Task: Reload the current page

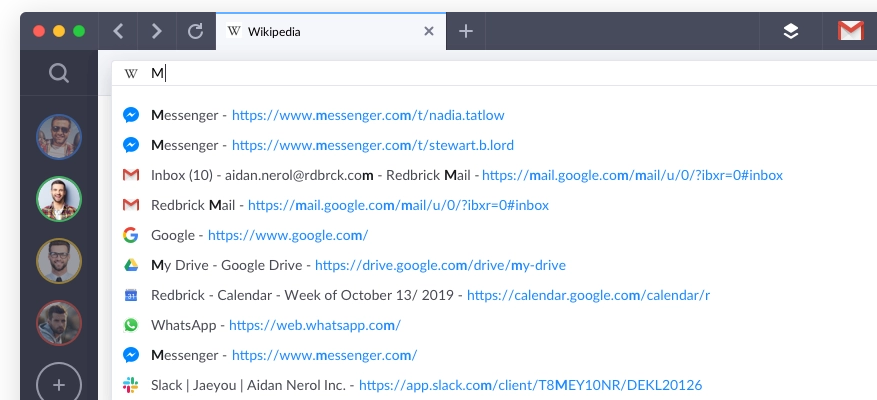Action: 196,31
